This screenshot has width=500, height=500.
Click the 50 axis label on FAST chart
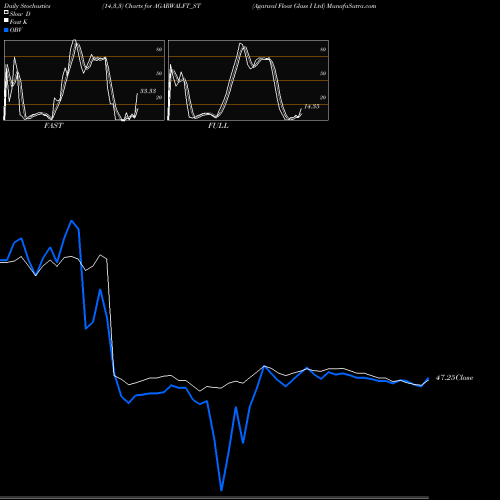(159, 73)
